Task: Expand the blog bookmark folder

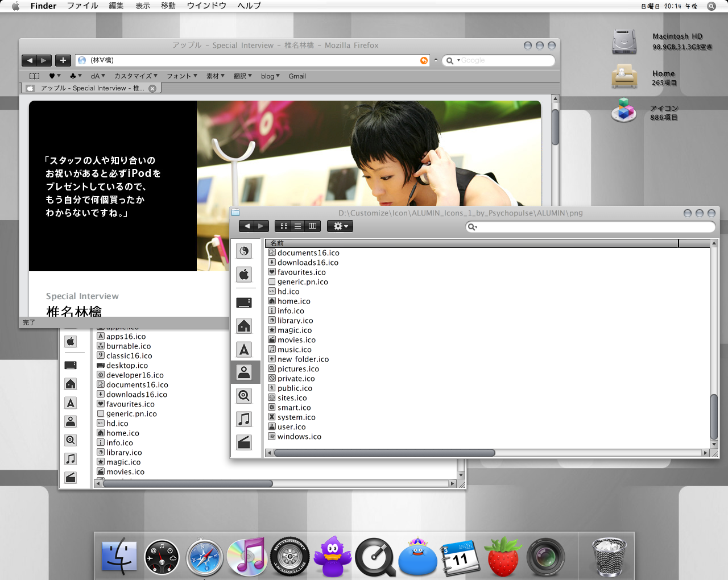Action: (x=270, y=76)
